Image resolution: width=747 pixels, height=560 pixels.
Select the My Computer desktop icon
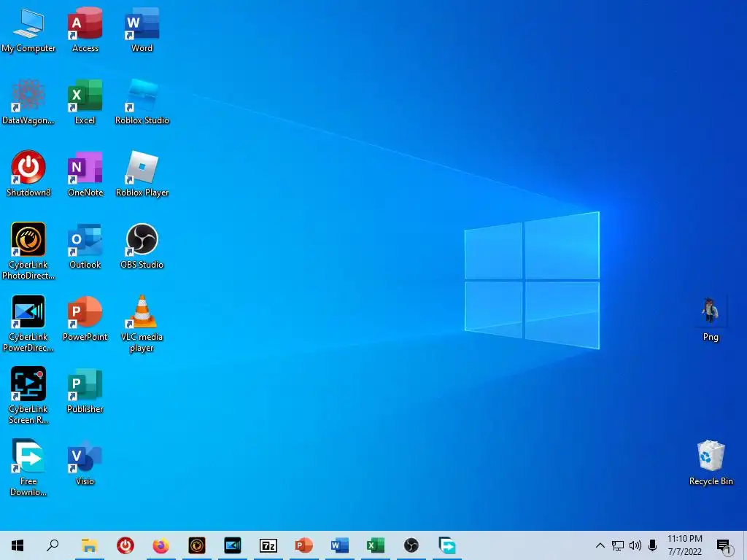coord(28,30)
